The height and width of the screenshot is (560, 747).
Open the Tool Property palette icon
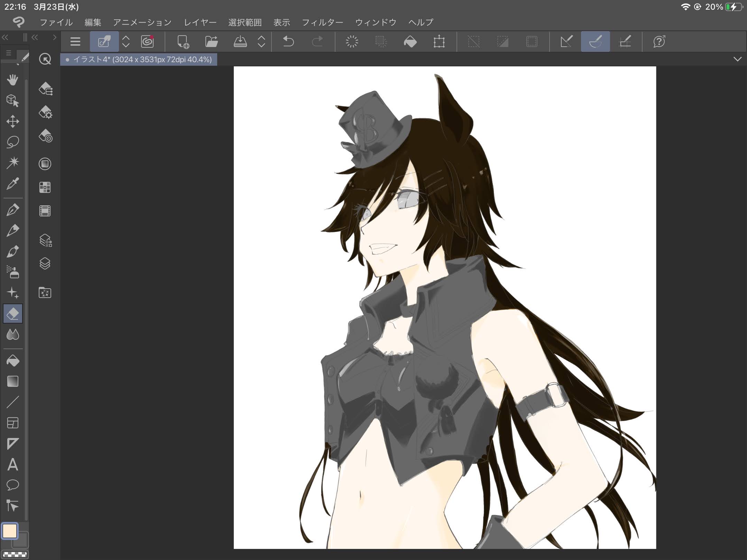45,113
